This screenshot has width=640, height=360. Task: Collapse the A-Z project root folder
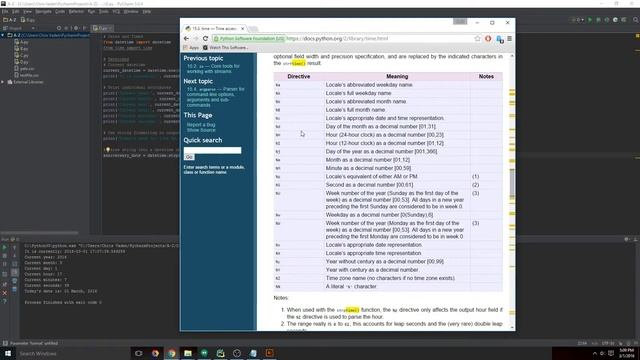[x=3, y=36]
